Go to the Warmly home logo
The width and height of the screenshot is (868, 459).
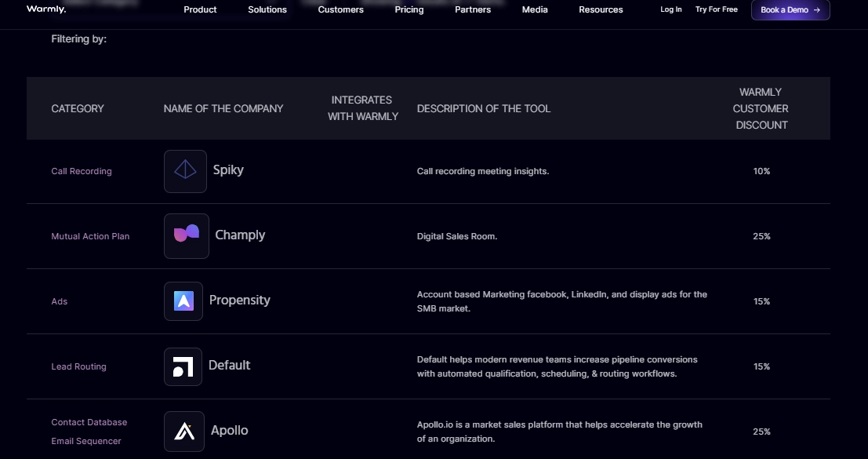coord(46,9)
